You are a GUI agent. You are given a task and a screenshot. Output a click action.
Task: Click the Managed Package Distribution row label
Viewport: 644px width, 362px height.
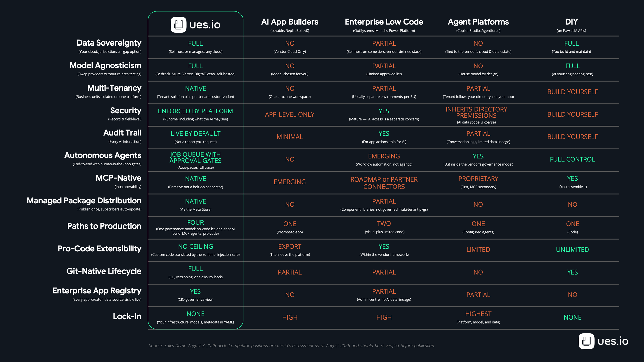point(84,201)
